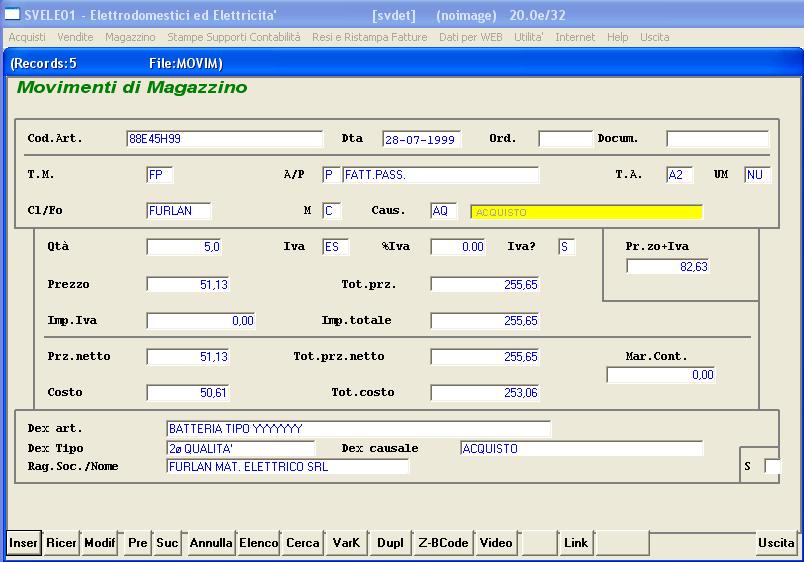Click the Cod.Art. field with 88E45H99

pyautogui.click(x=225, y=139)
